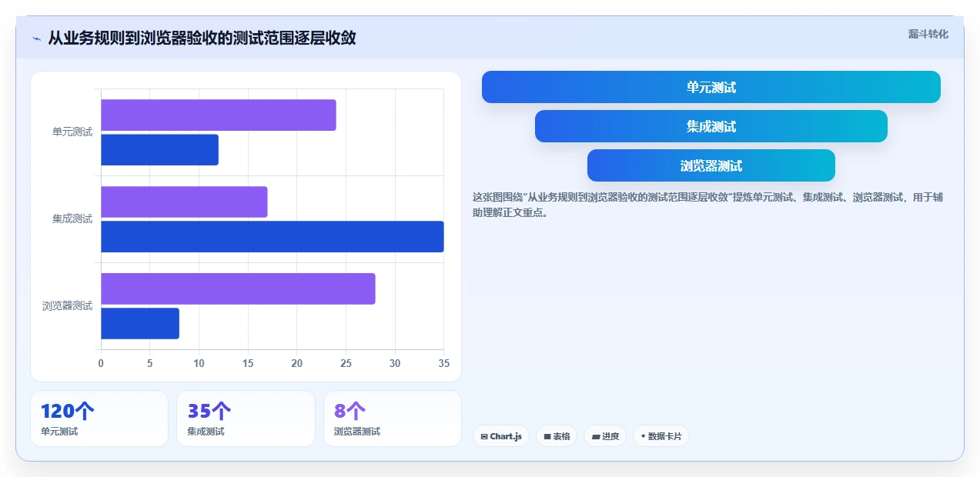Select the 浏览器测试 funnel stage

pos(711,165)
